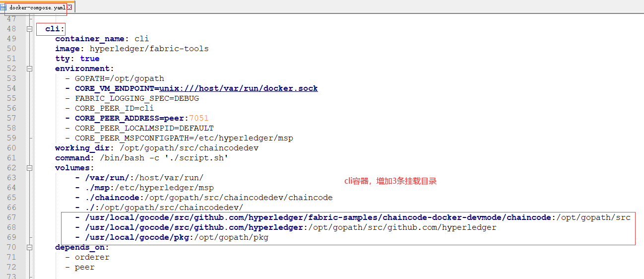The height and width of the screenshot is (279, 644).
Task: Click the cli: key on line 48
Action: point(55,29)
